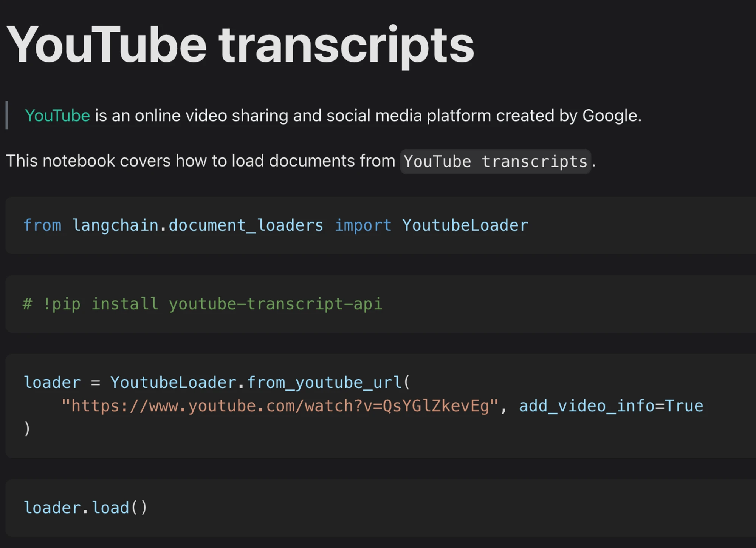The height and width of the screenshot is (548, 756).
Task: Click the inline YouTube transcripts code label
Action: pyautogui.click(x=496, y=162)
